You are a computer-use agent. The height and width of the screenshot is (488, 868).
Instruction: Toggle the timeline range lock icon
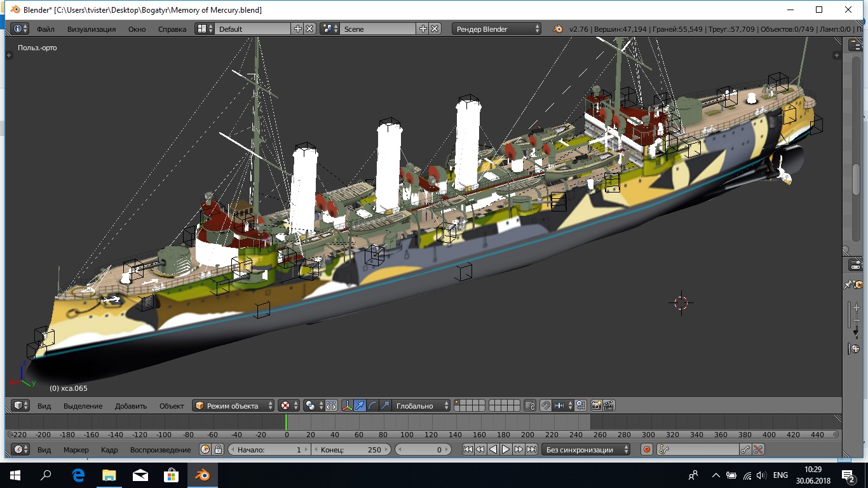click(218, 449)
